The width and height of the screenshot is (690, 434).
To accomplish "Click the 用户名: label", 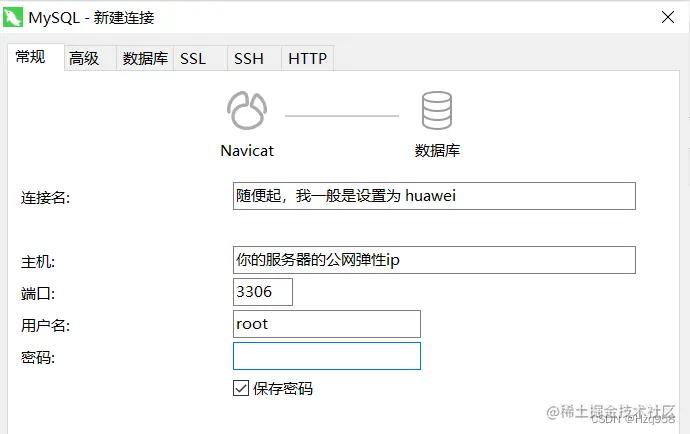I will tap(45, 326).
